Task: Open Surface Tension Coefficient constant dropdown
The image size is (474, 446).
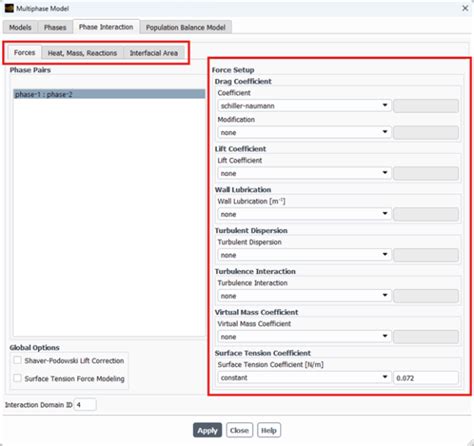Action: coord(304,378)
